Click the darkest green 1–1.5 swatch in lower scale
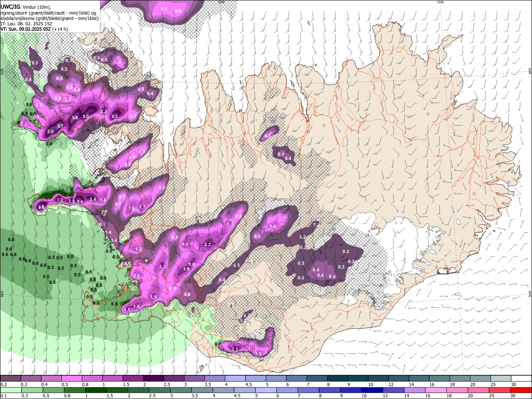532x399 pixels. click(x=96, y=390)
